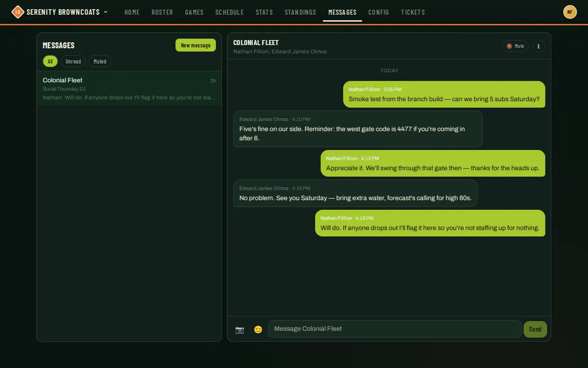Expand the Serenity Browncoats team switcher
The width and height of the screenshot is (588, 368).
67,12
